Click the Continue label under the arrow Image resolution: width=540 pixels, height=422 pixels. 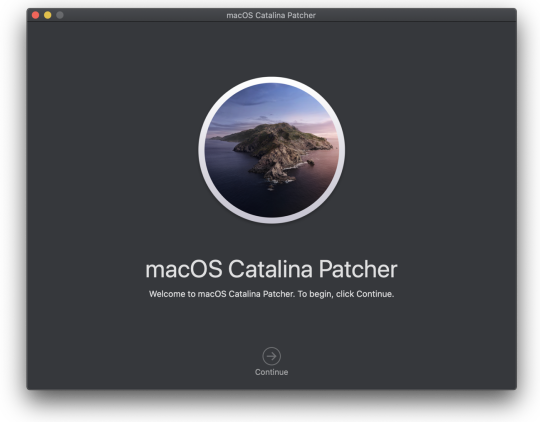[271, 372]
